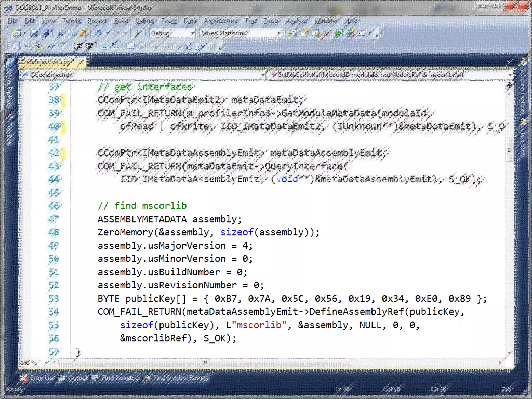Screen dimensions: 532x399
Task: Click the Comment Selected Lines icon
Action: click(105, 46)
